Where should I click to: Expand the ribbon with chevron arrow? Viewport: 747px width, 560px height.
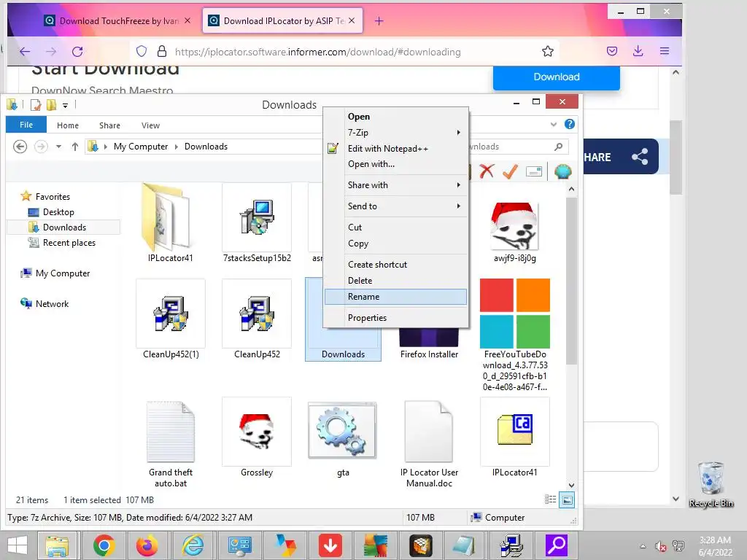tap(553, 124)
